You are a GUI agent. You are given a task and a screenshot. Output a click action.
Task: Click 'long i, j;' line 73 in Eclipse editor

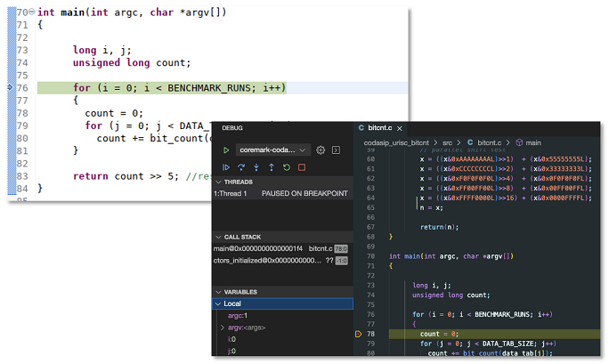[x=102, y=51]
